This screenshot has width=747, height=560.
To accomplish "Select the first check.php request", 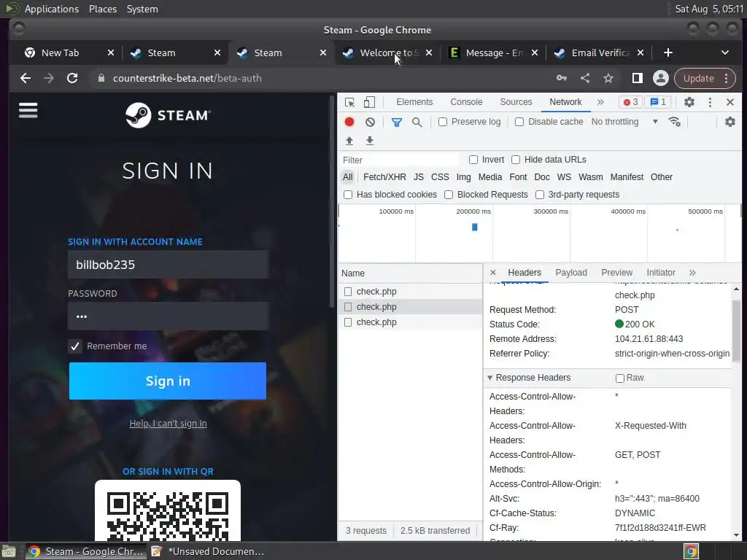I will [410, 292].
